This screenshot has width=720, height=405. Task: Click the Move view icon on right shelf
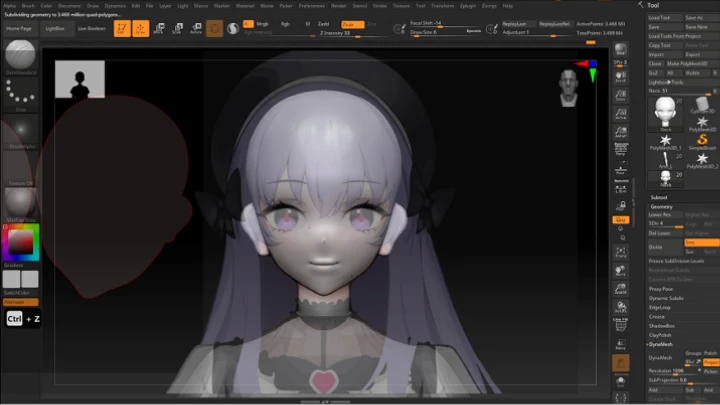click(x=620, y=271)
